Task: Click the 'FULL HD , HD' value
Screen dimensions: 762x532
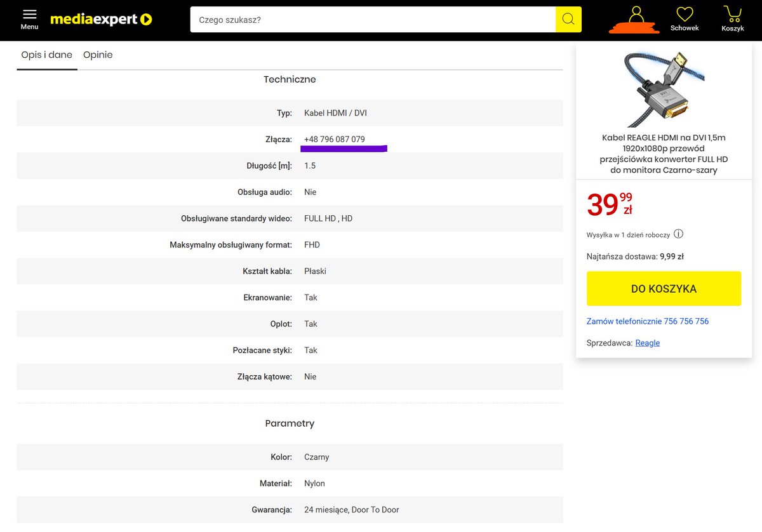Action: (328, 218)
